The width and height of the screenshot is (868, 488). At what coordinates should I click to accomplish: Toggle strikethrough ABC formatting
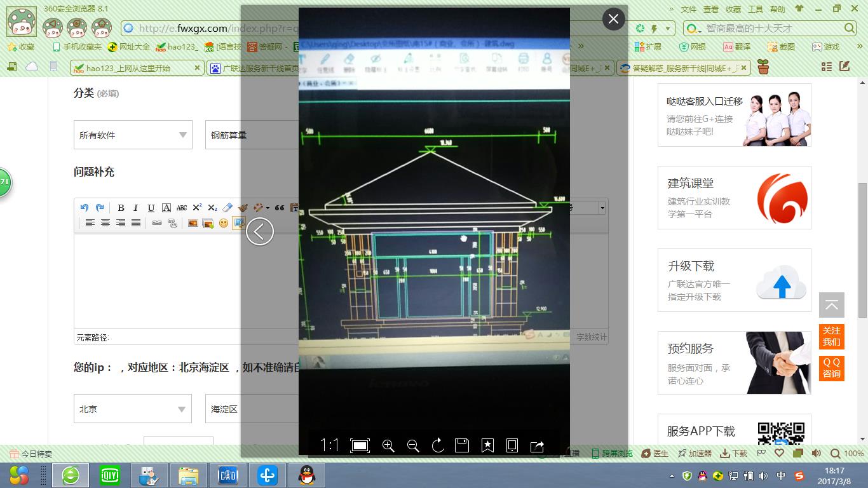pyautogui.click(x=182, y=208)
